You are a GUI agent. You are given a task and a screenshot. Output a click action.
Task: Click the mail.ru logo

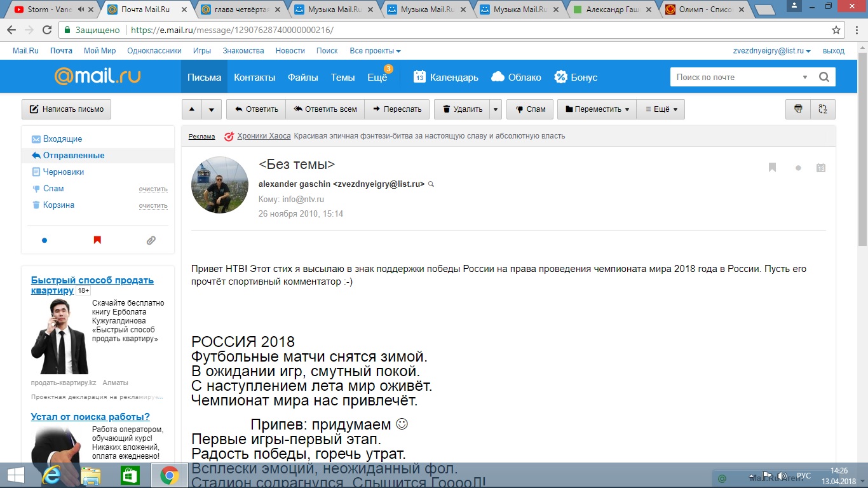(x=97, y=76)
